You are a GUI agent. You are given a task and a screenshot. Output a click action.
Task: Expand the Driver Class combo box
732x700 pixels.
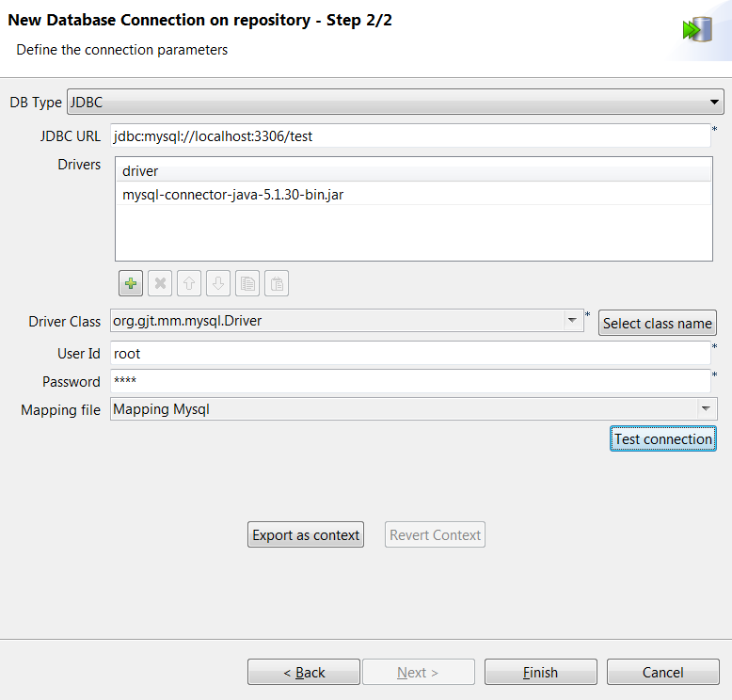[x=572, y=321]
